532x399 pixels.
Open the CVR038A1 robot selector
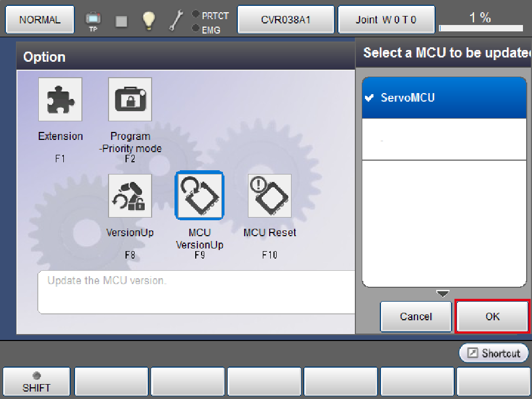286,20
